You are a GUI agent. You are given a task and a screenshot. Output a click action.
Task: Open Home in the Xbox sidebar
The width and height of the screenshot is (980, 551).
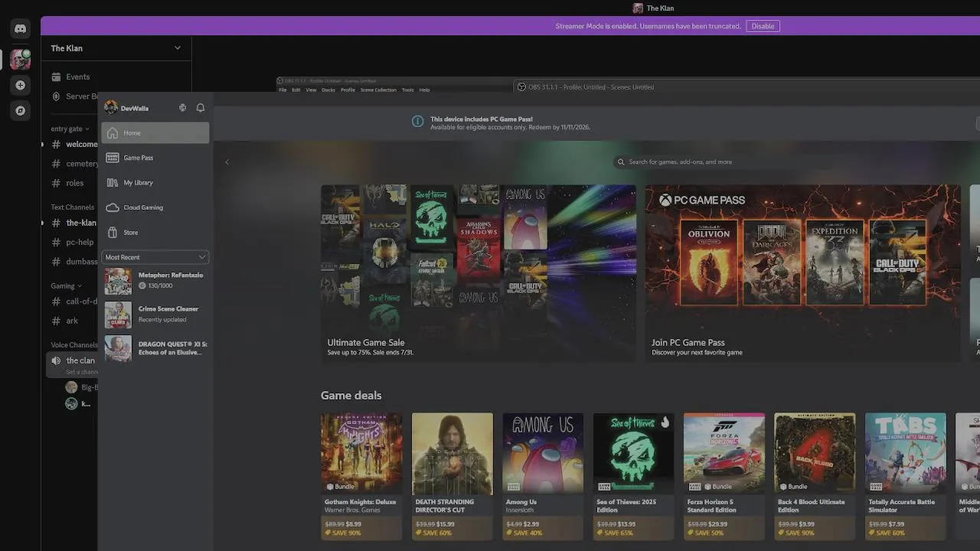[x=155, y=132]
